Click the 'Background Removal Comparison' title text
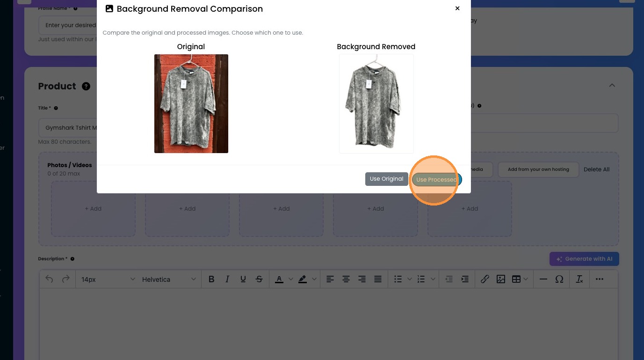 tap(190, 9)
